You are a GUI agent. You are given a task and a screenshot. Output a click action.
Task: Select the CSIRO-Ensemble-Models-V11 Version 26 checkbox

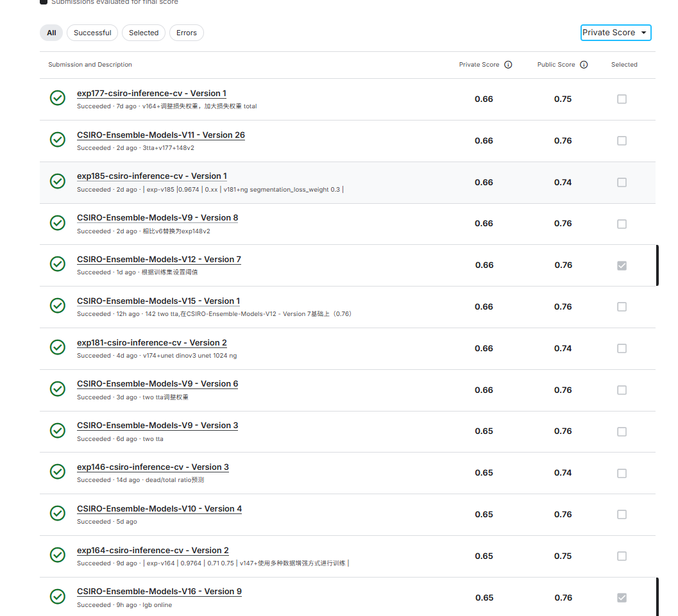[622, 141]
